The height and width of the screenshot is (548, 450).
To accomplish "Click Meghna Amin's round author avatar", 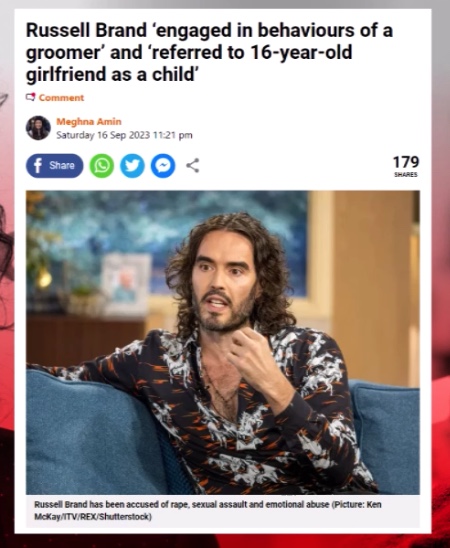I will point(38,128).
